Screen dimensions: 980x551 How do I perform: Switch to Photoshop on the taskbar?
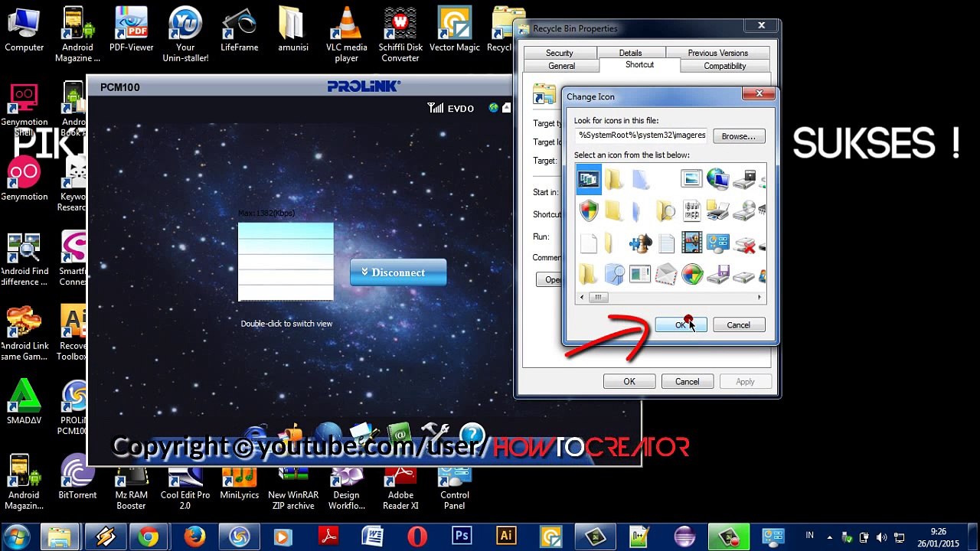click(462, 537)
